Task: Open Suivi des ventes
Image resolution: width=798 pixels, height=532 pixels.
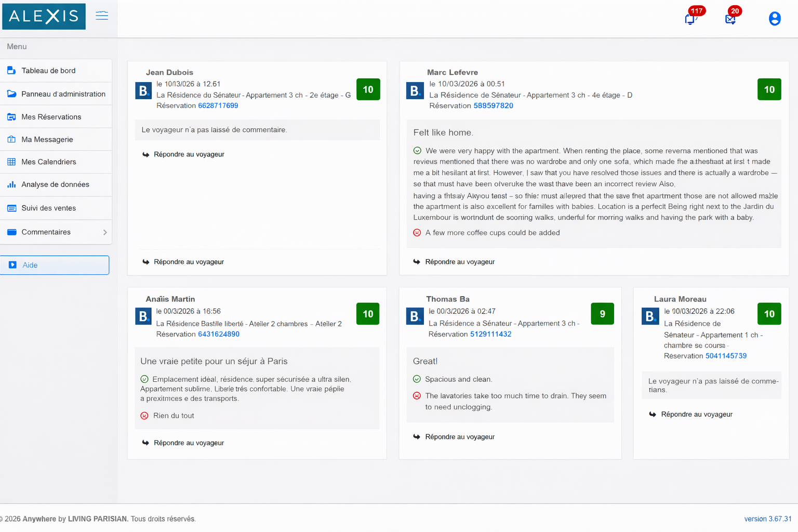Action: (x=48, y=208)
